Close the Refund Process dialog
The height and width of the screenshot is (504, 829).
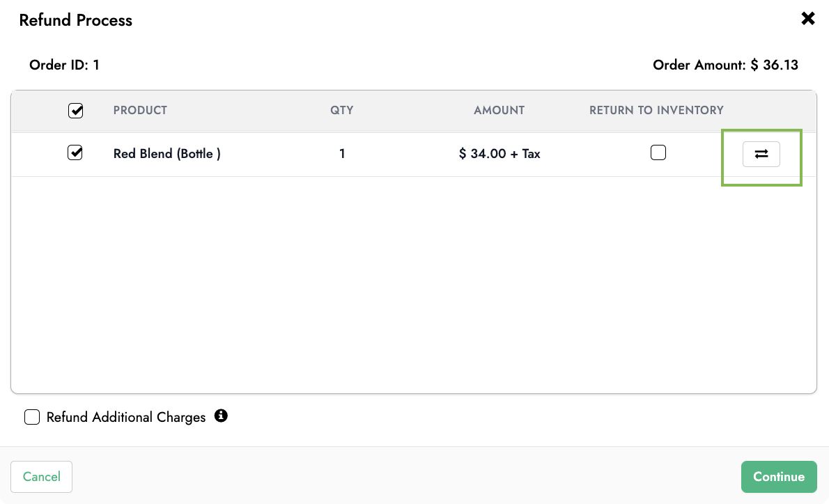pos(808,19)
